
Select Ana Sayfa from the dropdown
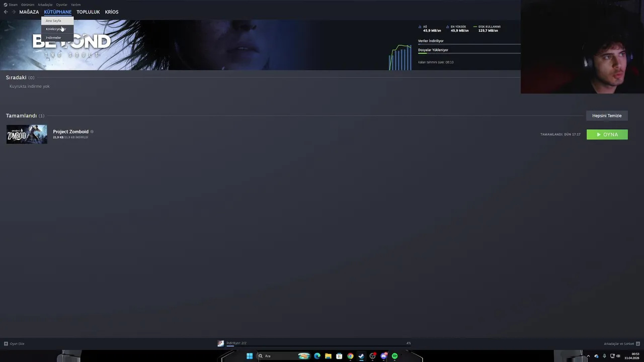(57, 21)
